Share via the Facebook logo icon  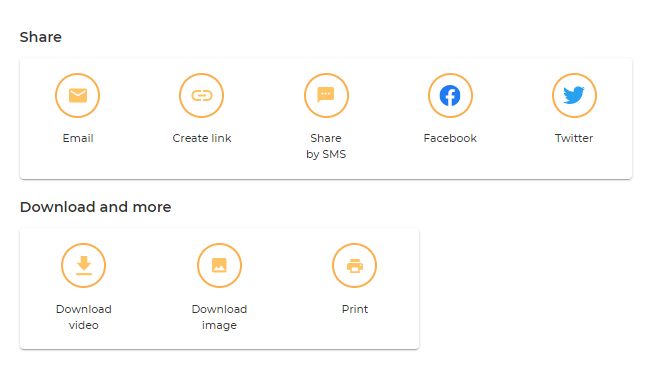point(450,95)
